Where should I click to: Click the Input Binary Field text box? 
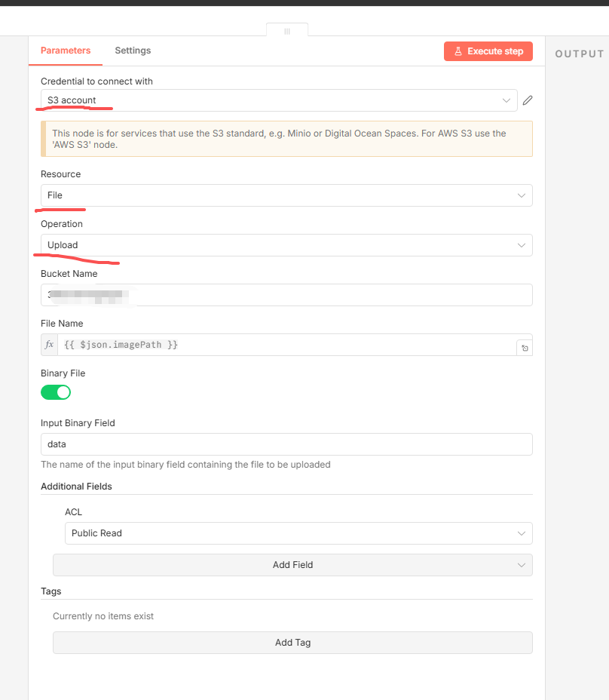click(286, 444)
